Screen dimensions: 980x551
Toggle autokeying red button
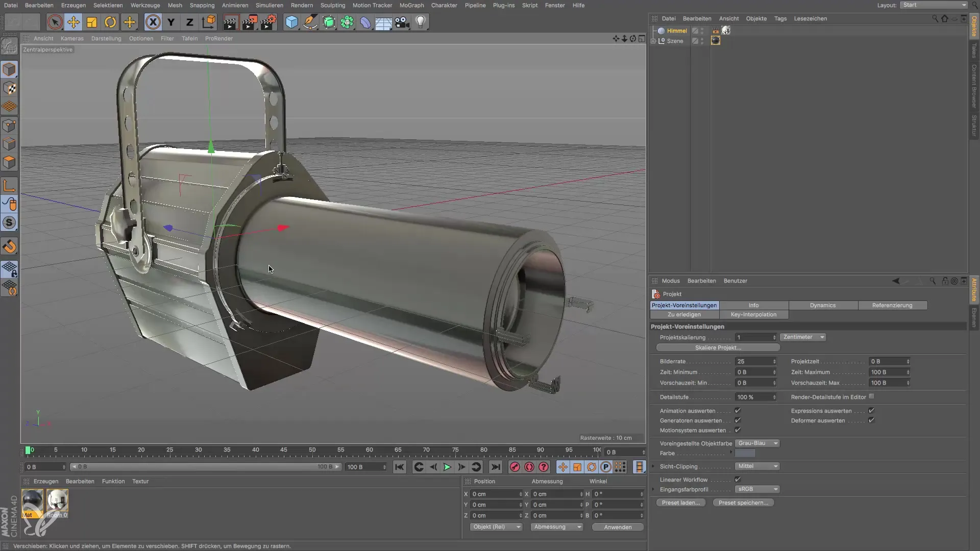pyautogui.click(x=529, y=467)
